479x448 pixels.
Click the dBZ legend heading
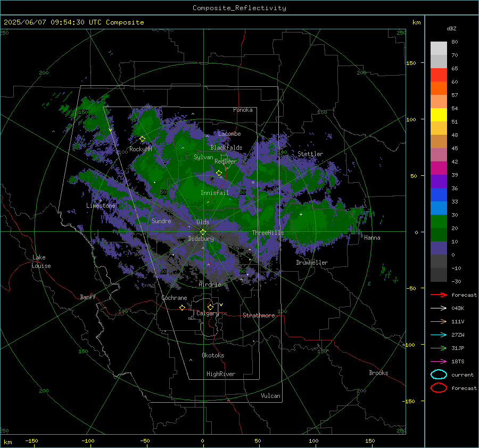(451, 28)
